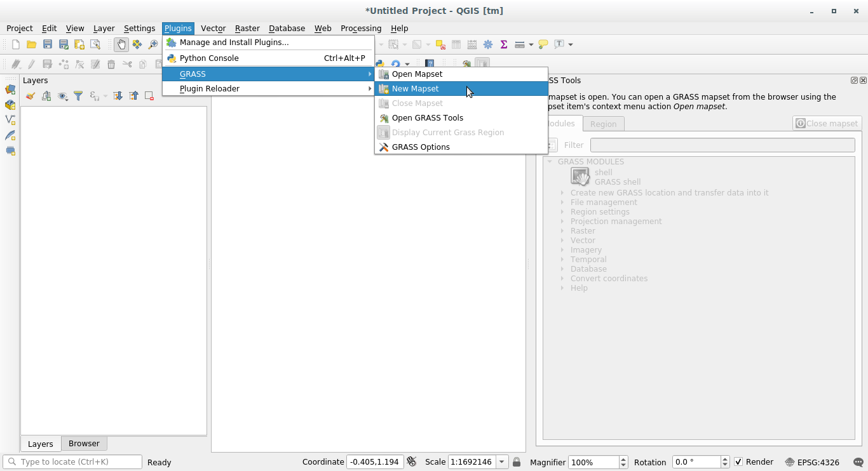Open the measure tool dropdown arrow

531,44
